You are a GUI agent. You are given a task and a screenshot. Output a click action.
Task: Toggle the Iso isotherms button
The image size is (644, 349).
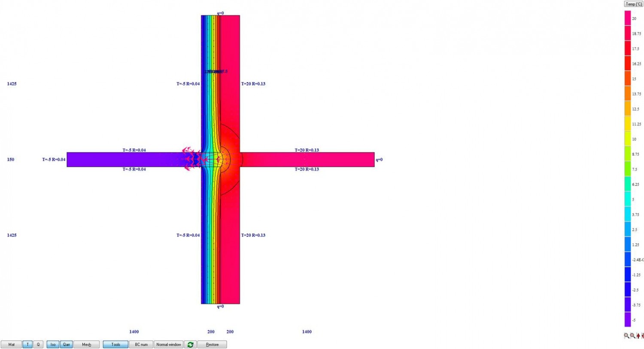point(52,344)
